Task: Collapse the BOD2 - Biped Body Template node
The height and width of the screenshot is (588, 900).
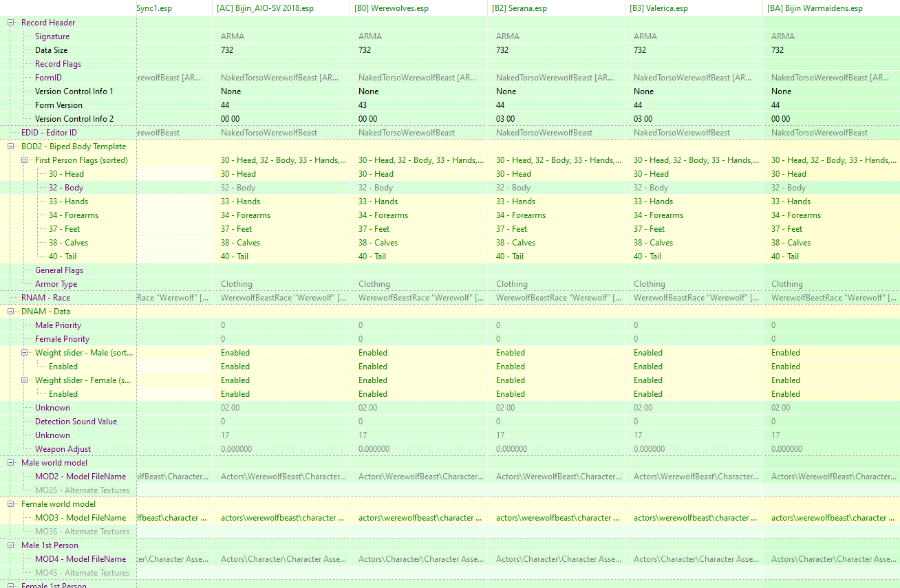Action: (11, 146)
